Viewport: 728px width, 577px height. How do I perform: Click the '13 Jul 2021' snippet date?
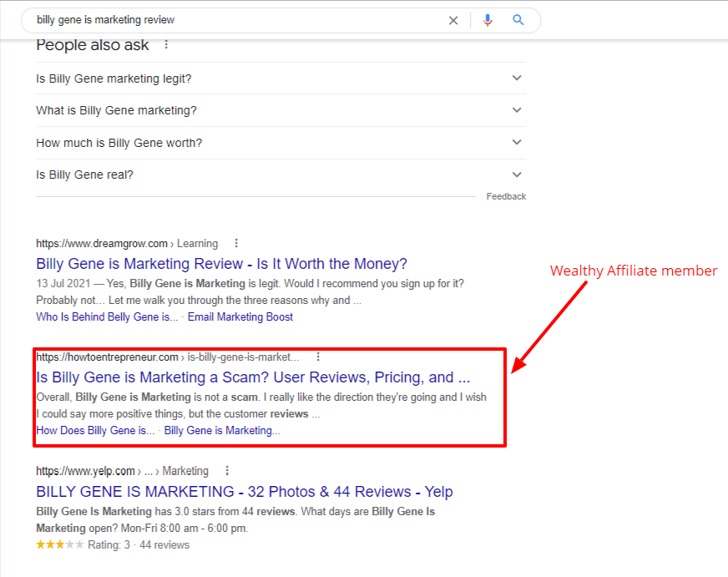(63, 284)
